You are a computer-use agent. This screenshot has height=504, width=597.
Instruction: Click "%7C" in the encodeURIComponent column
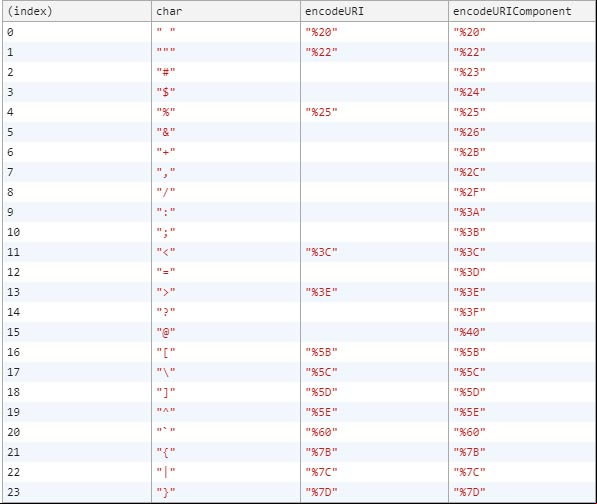pyautogui.click(x=469, y=472)
